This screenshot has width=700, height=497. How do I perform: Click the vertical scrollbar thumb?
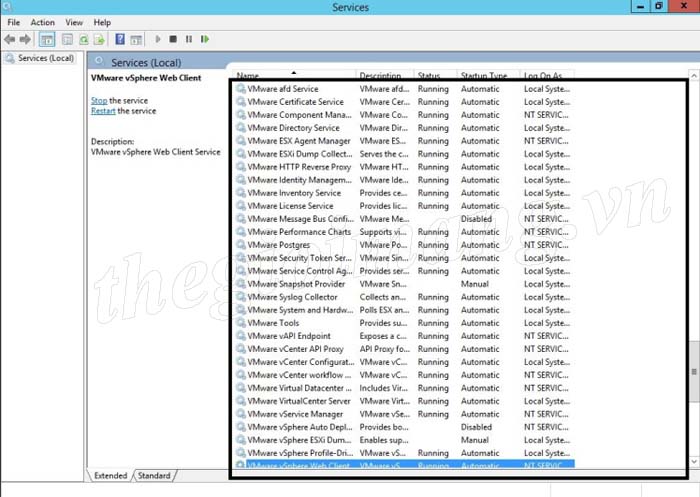point(694,372)
